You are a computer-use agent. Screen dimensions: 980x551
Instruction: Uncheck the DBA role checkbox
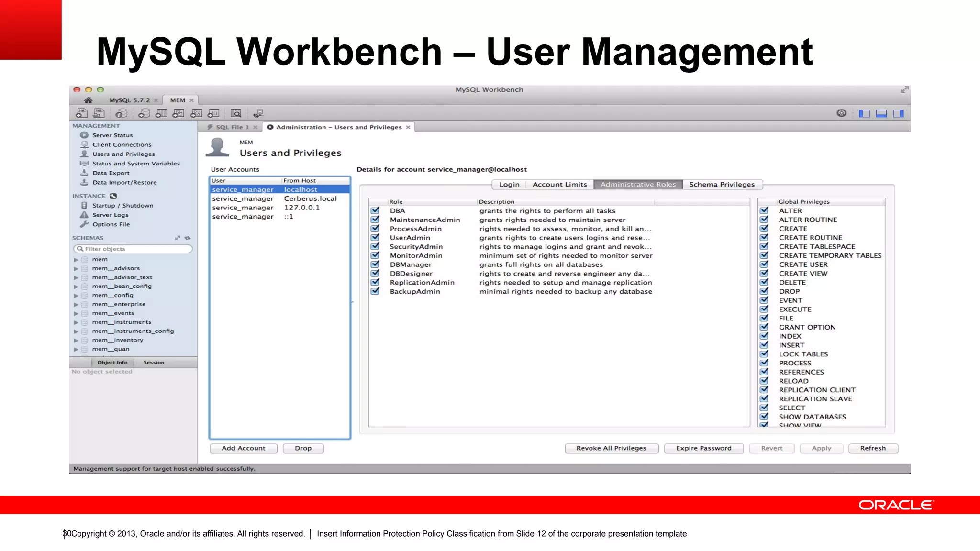coord(375,210)
